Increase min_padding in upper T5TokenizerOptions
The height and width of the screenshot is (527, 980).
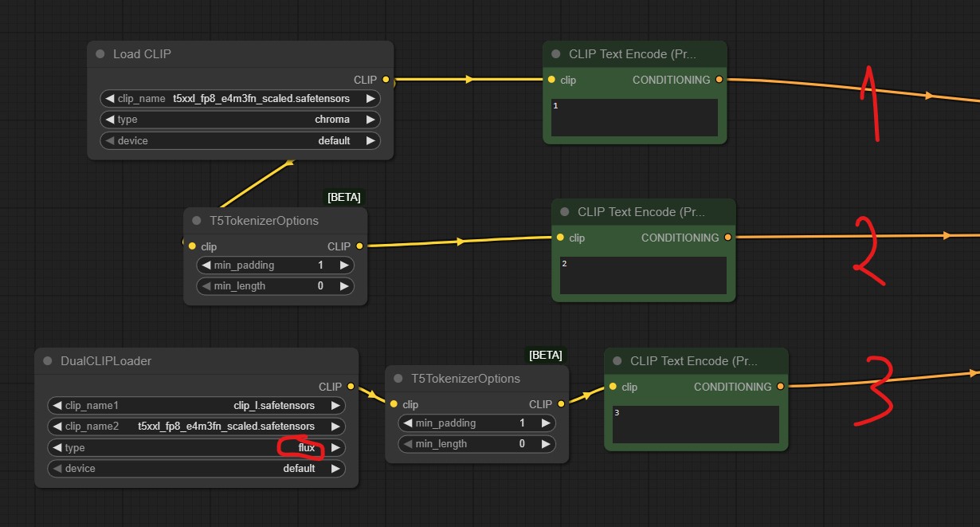click(344, 265)
